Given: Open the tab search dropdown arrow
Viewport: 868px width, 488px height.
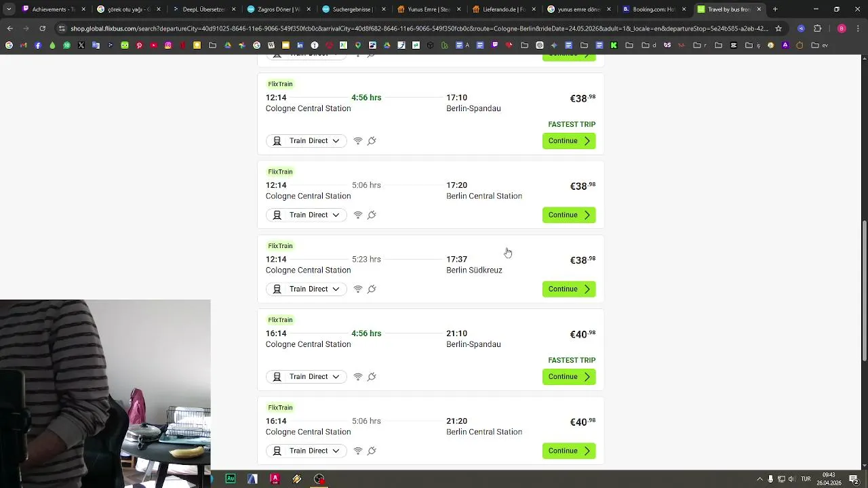Looking at the screenshot, I should tap(9, 9).
